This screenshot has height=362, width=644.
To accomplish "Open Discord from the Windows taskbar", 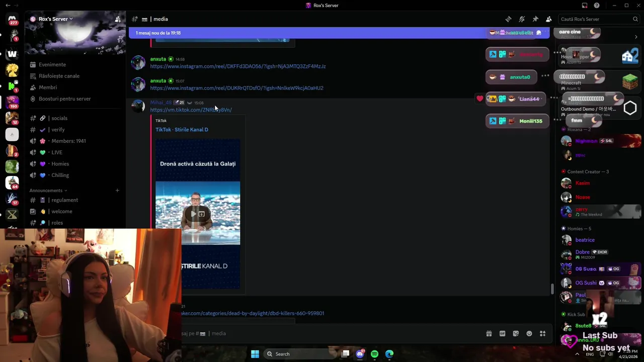I will point(360,354).
